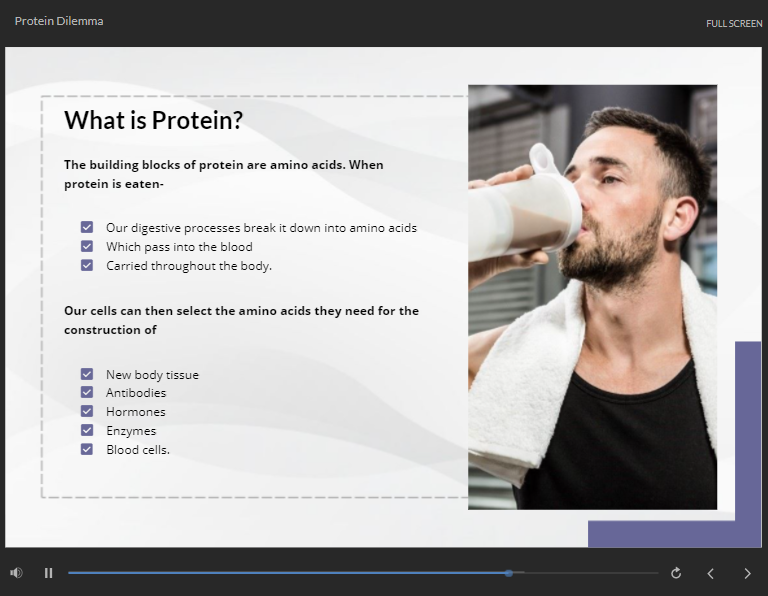Mute the course audio volume icon

pyautogui.click(x=16, y=573)
